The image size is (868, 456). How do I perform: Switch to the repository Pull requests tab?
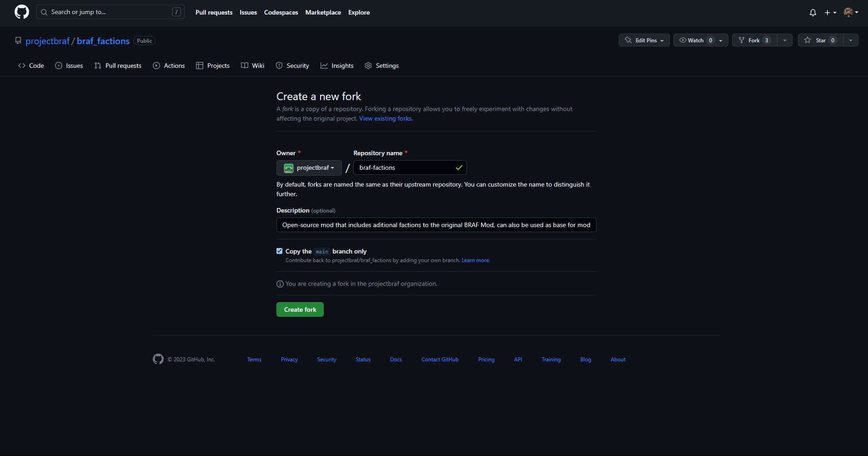point(118,66)
